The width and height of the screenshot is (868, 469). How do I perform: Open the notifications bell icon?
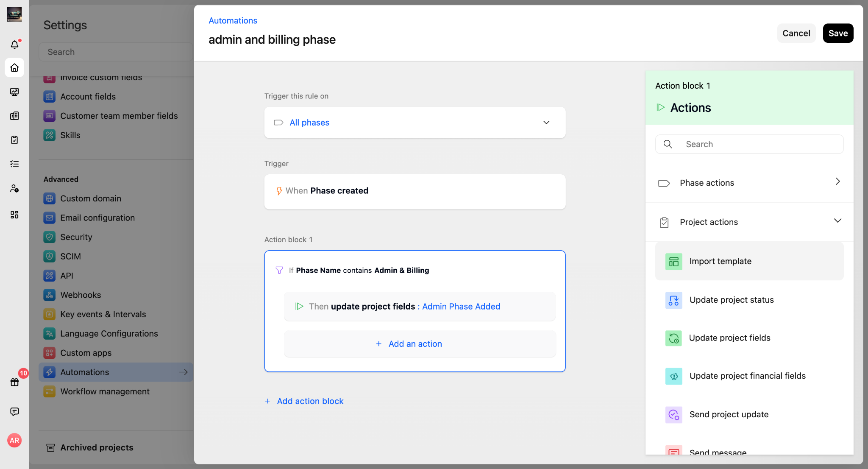[x=14, y=45]
